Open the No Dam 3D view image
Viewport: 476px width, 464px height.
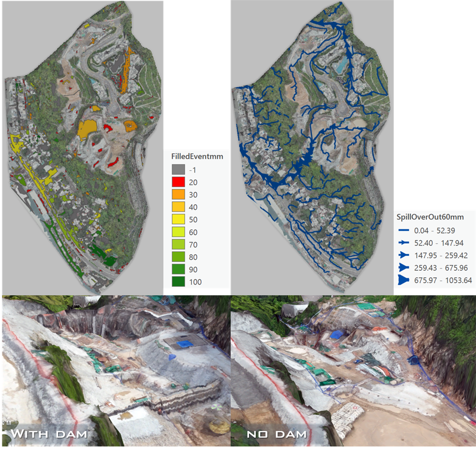coord(353,371)
